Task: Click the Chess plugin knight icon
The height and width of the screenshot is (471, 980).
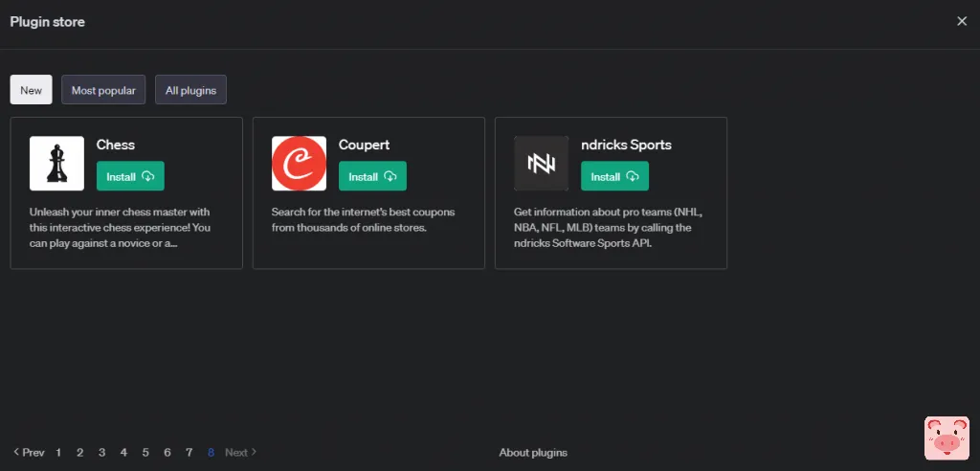Action: (x=56, y=164)
